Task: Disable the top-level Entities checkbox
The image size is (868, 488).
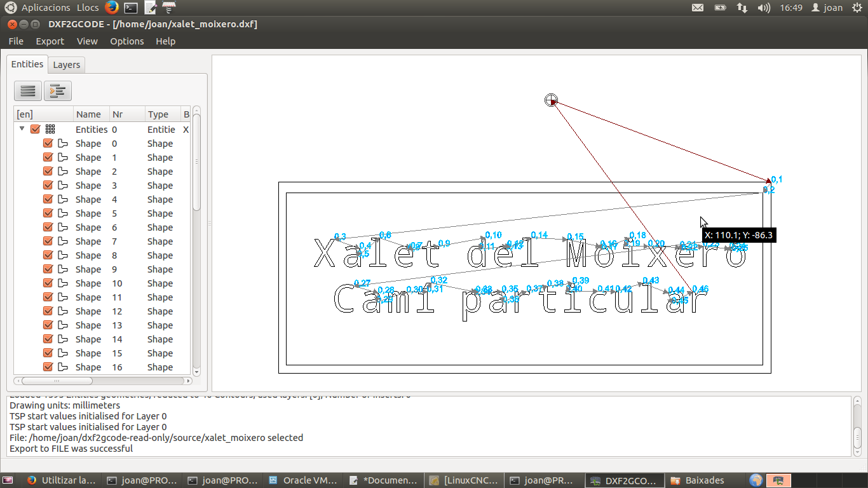Action: pos(36,130)
